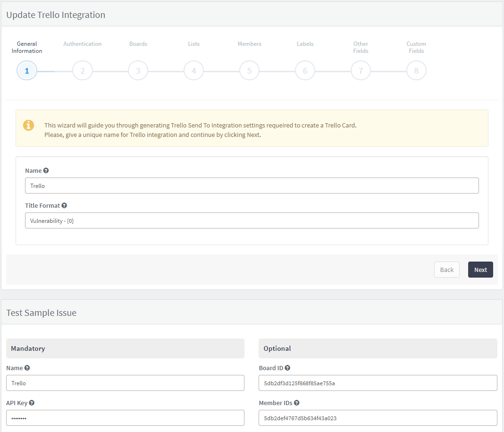The image size is (504, 432).
Task: Click the Next button
Action: 480,270
